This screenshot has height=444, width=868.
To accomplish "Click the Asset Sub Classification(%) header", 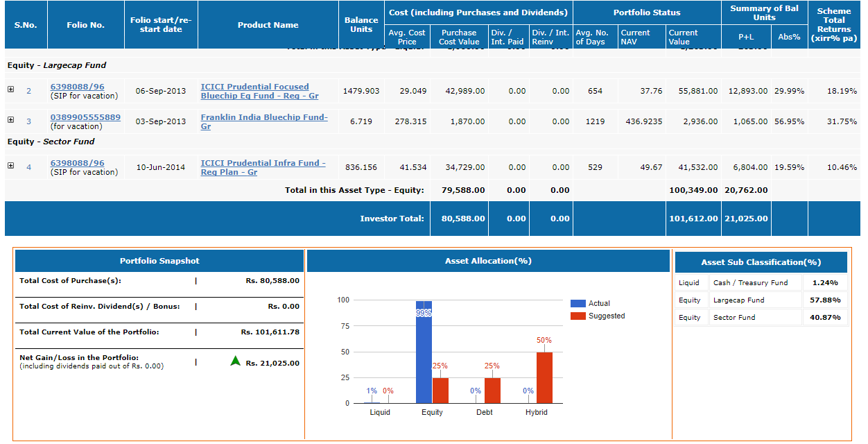I will tap(761, 262).
